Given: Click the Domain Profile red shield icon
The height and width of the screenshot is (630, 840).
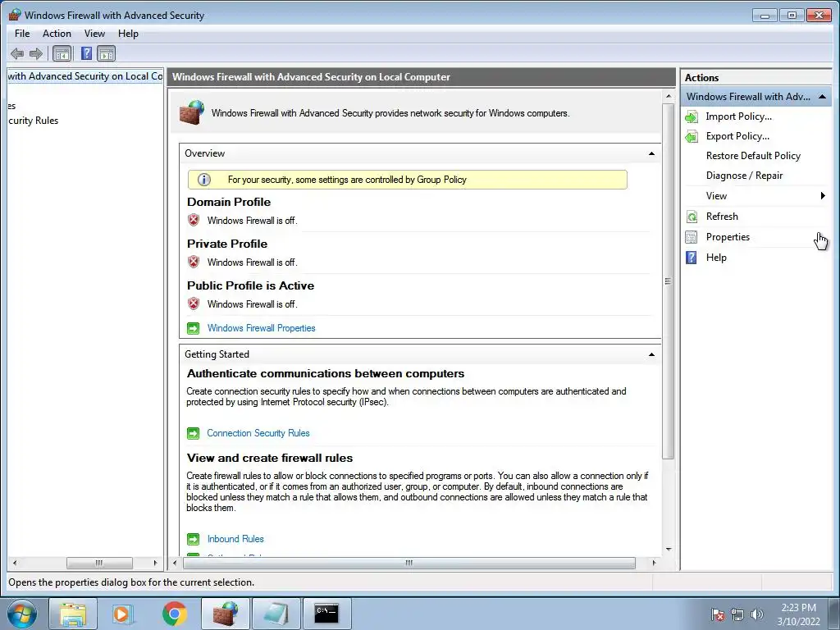Looking at the screenshot, I should click(194, 220).
